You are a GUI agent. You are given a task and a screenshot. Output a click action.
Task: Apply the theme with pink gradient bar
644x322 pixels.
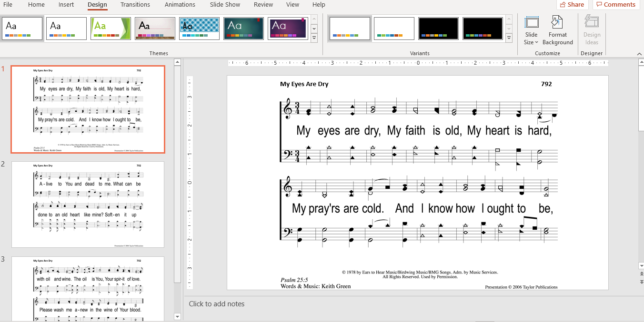click(x=155, y=29)
